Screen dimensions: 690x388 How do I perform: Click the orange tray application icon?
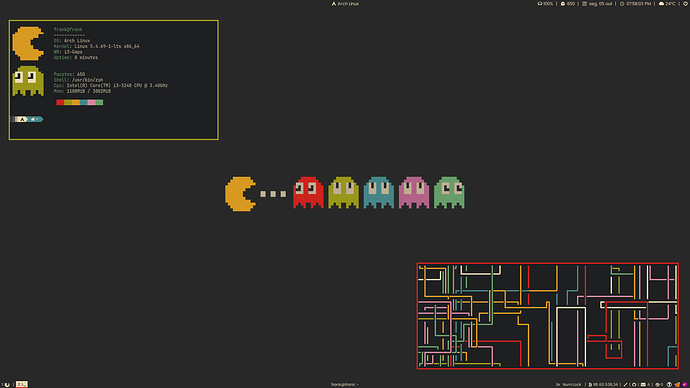click(x=677, y=384)
